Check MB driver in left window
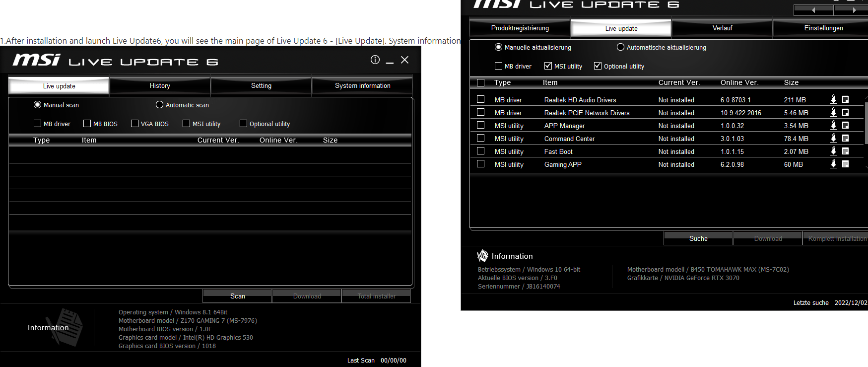The height and width of the screenshot is (367, 868). coord(37,123)
